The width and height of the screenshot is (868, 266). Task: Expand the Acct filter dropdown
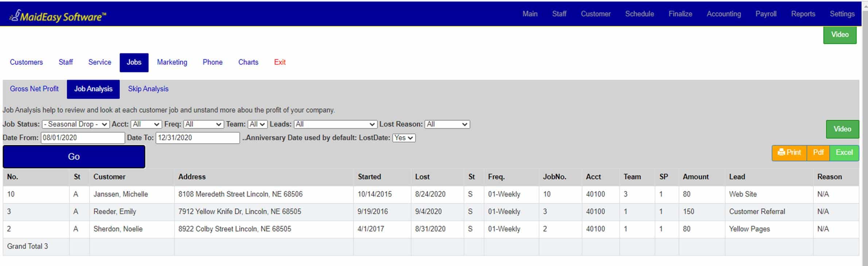[x=146, y=124]
